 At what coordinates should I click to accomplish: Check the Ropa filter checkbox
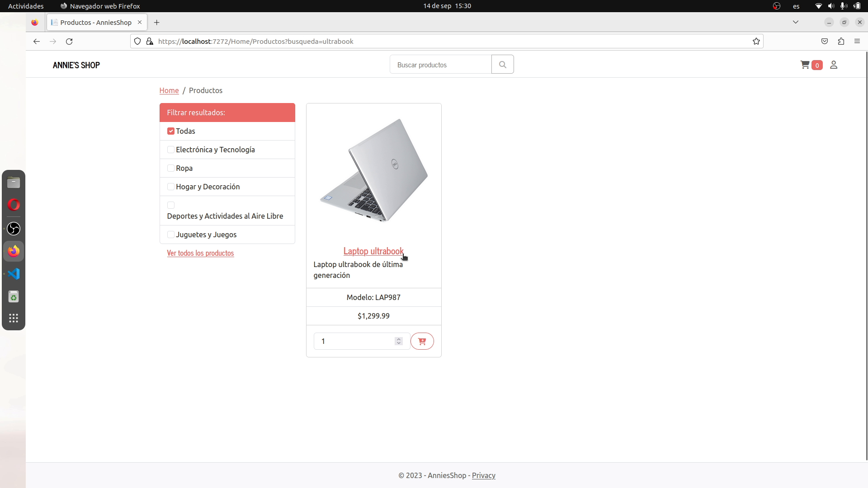click(x=171, y=168)
